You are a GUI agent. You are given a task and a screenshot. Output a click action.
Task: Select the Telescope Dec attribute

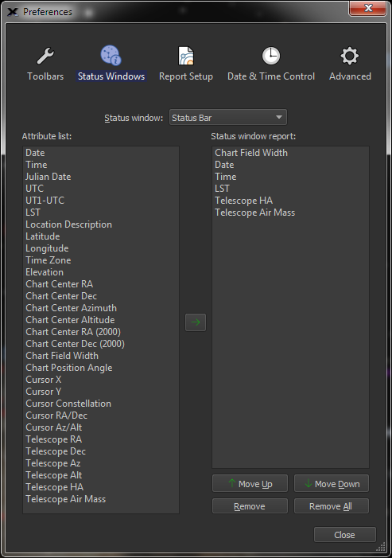[101, 451]
